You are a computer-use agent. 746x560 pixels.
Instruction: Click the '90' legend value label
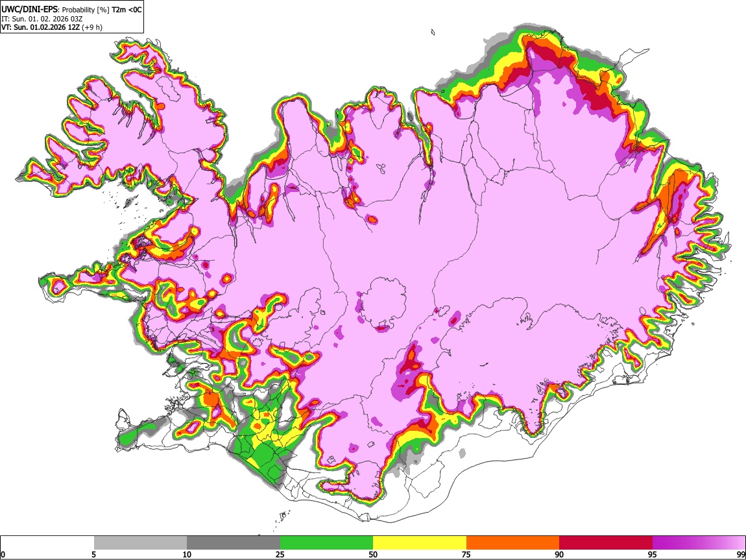tap(559, 555)
